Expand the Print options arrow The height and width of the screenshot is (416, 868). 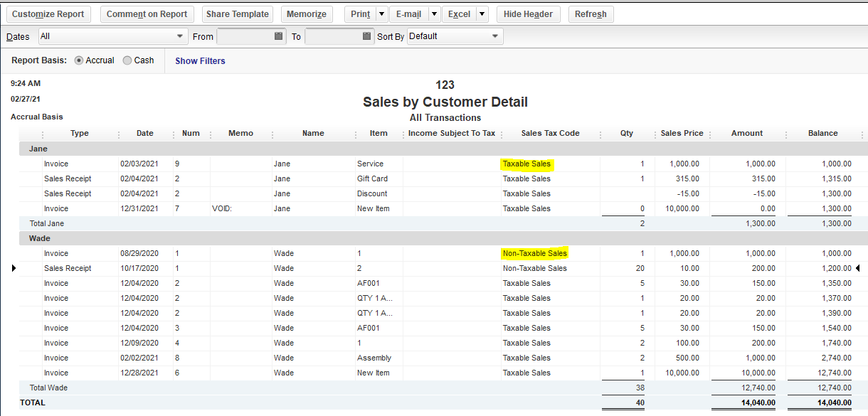(380, 14)
